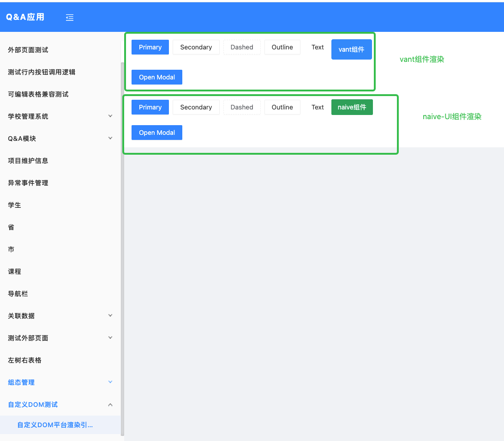Screen dimensions: 504x441
Task: Click Primary button in vant section
Action: tap(150, 47)
